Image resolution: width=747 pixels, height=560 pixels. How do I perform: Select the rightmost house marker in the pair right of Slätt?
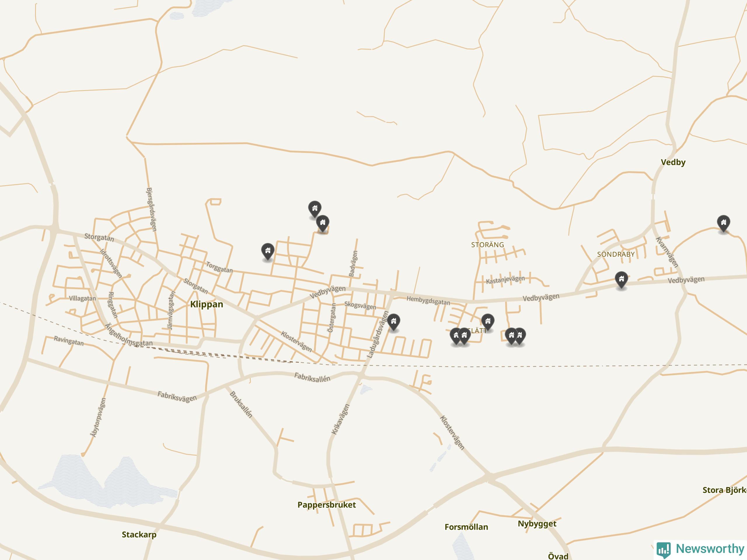pyautogui.click(x=520, y=336)
